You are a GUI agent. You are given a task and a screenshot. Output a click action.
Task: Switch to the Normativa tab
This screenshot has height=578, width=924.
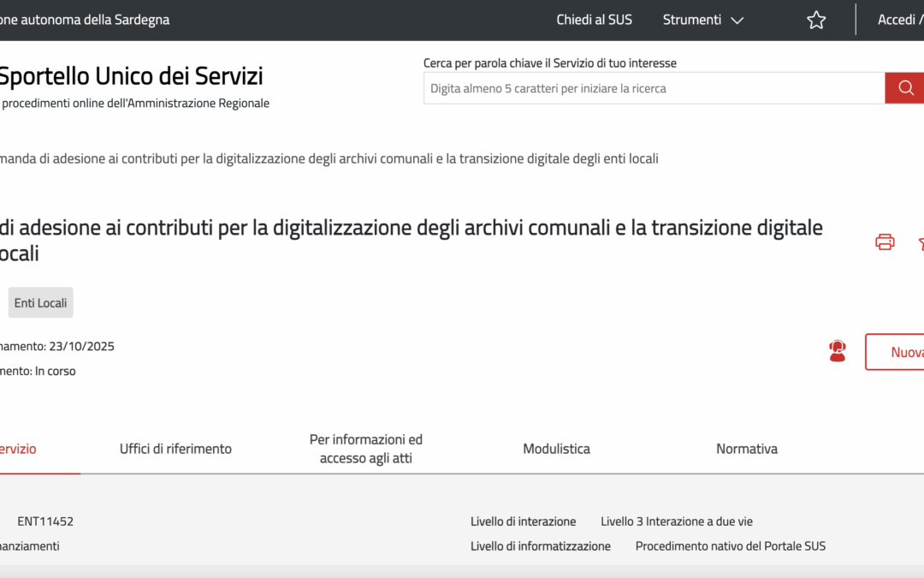click(746, 449)
